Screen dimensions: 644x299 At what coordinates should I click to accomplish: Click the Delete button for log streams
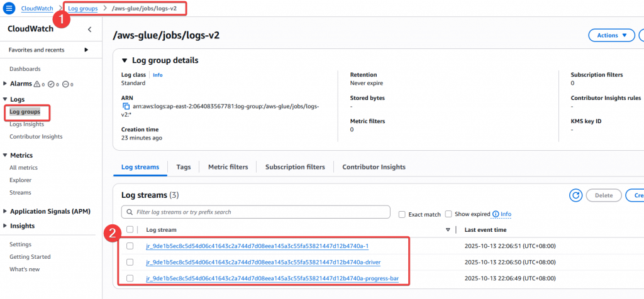[604, 195]
